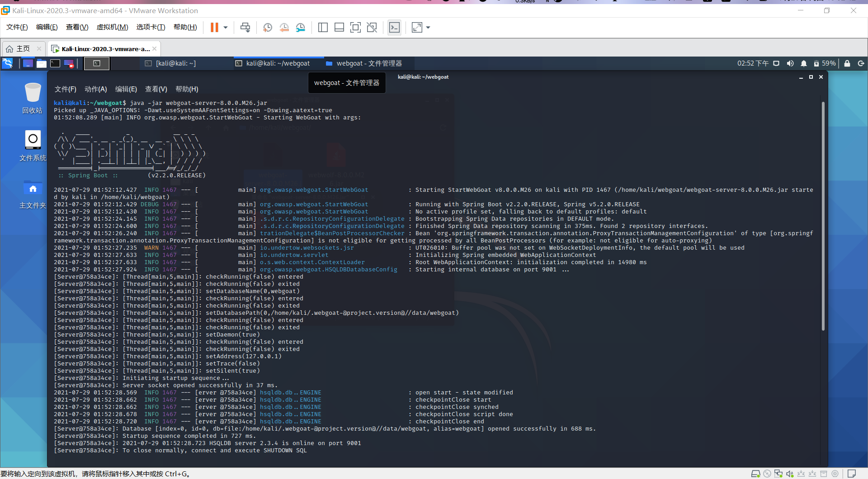Open the 虚拟机(M) menu
This screenshot has height=479, width=868.
click(x=112, y=27)
